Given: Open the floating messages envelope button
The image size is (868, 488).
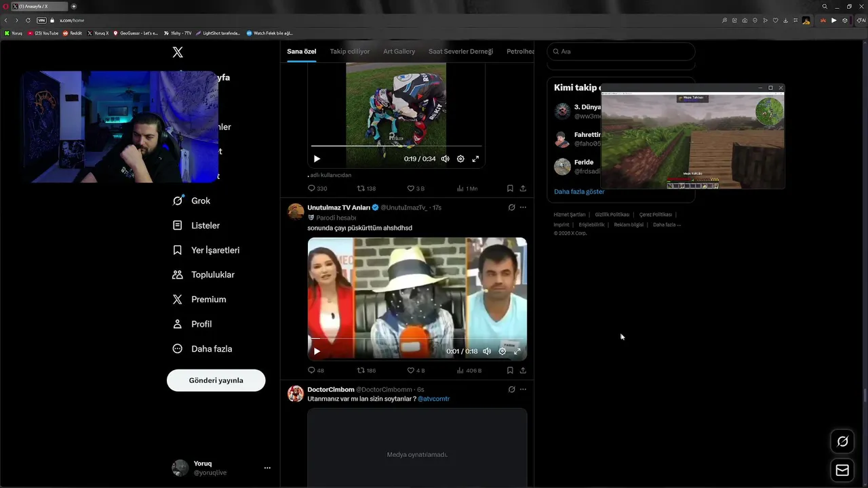Looking at the screenshot, I should point(842,470).
